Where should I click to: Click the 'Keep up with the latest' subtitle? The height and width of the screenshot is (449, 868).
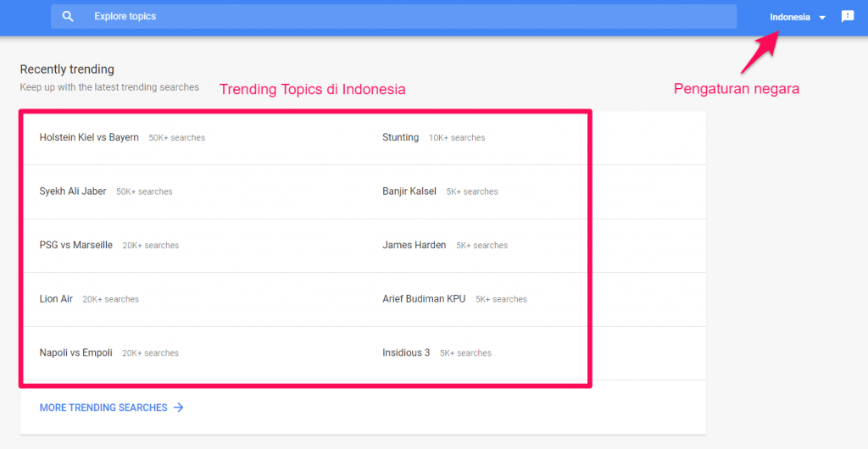pyautogui.click(x=109, y=87)
